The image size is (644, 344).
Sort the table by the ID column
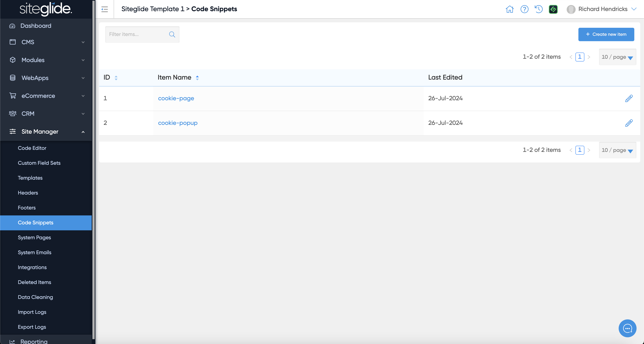point(116,78)
